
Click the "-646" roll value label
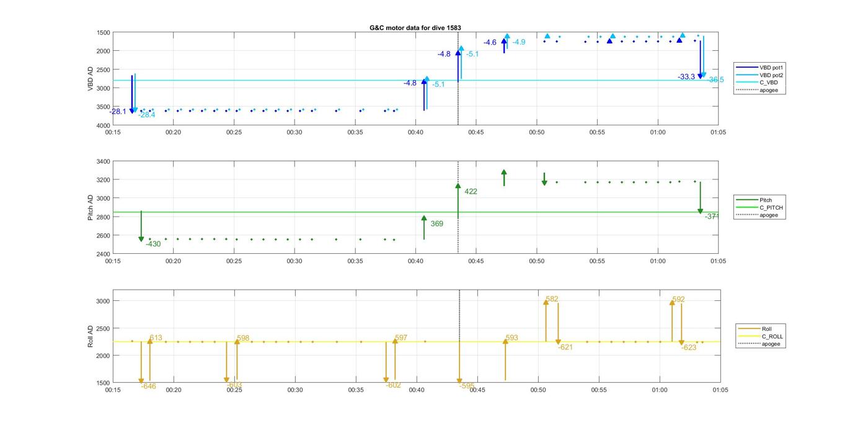[148, 386]
